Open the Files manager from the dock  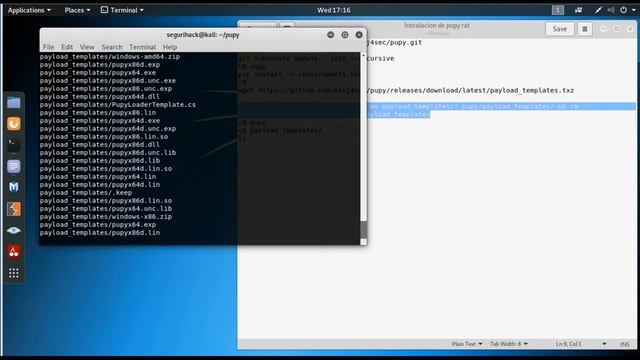tap(13, 102)
